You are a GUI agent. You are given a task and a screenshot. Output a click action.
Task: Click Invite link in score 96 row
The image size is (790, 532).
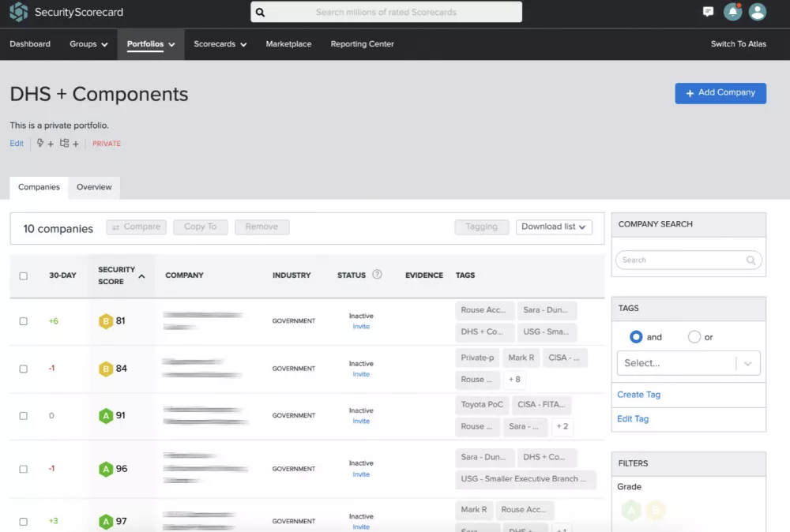[361, 474]
